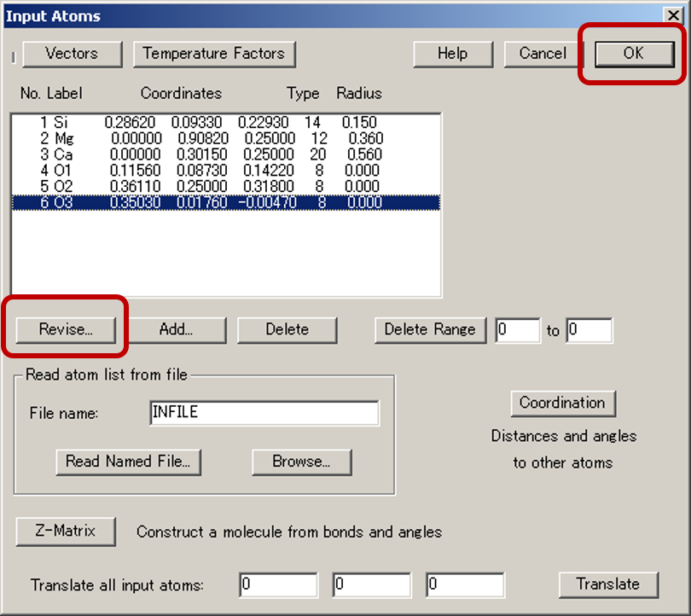The image size is (691, 616).
Task: Select the Ca atom row
Action: pyautogui.click(x=225, y=154)
